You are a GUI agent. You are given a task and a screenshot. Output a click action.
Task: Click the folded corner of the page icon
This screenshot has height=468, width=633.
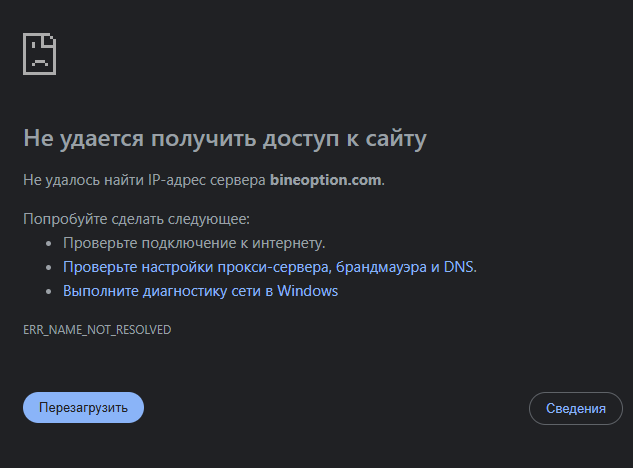(x=51, y=39)
